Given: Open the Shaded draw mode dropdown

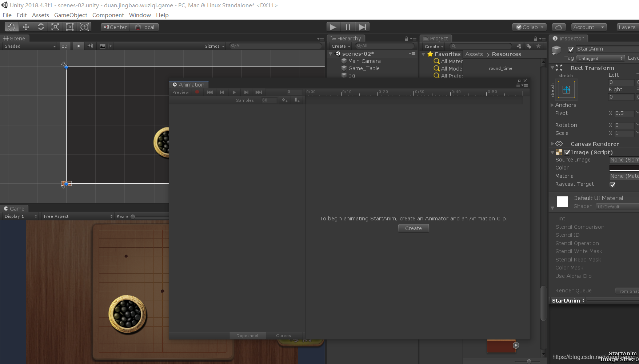Looking at the screenshot, I should (x=30, y=46).
